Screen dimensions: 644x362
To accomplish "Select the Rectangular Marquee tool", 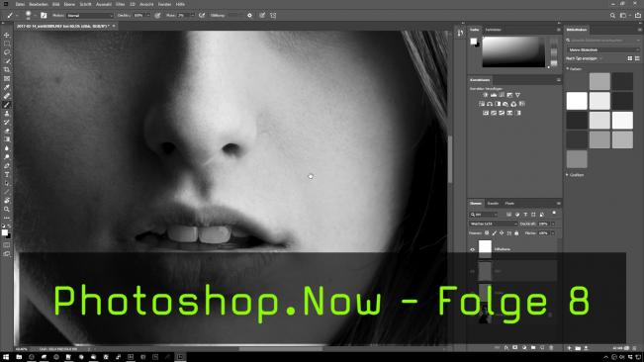I will (7, 44).
